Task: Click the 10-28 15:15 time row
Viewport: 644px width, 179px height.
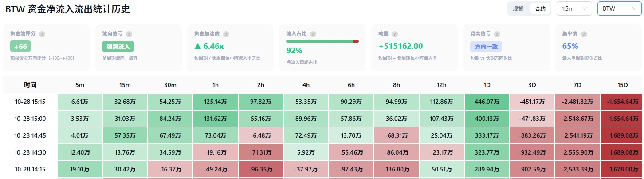Action: click(x=30, y=102)
